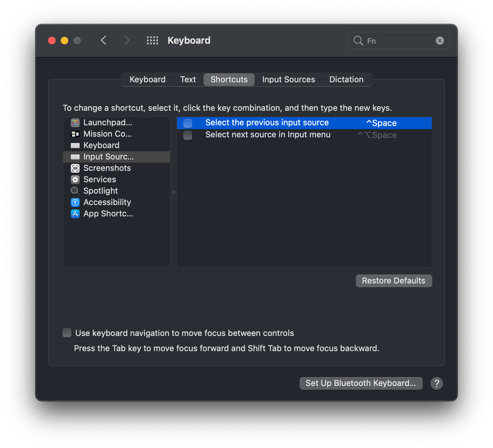Screen dimensions: 493x448
Task: Toggle keyboard navigation focus checkbox
Action: click(67, 333)
